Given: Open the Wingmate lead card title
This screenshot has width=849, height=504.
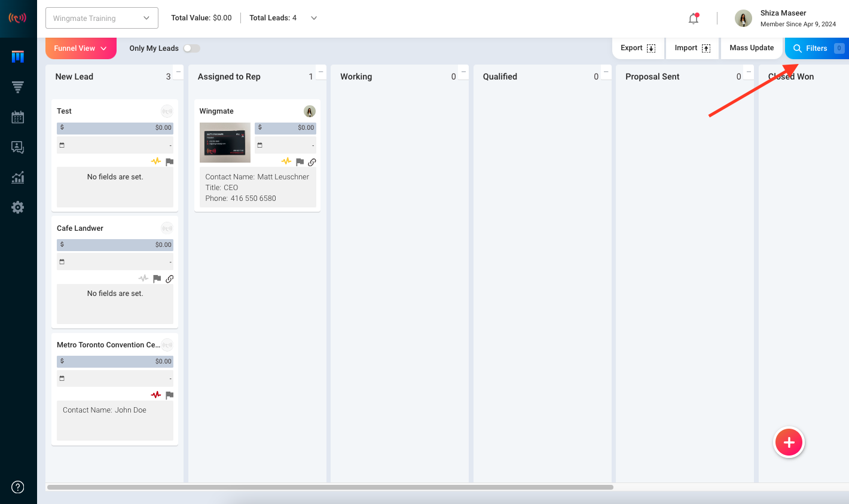Looking at the screenshot, I should [216, 111].
